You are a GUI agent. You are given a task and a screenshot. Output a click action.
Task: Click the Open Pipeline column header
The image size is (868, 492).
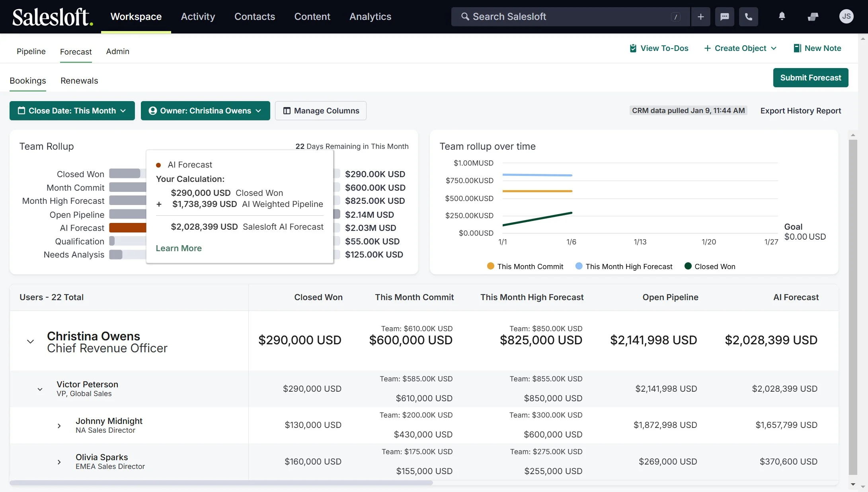670,297
